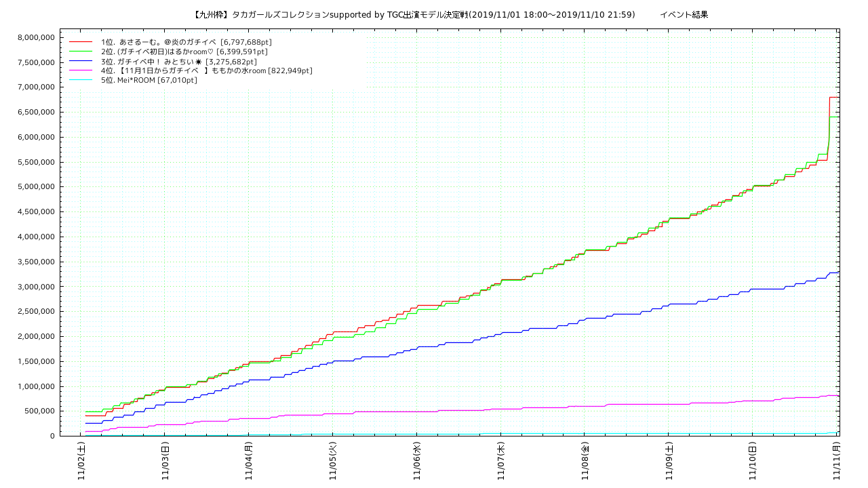
Task: Click the green line sample for 2位 legend
Action: 80,52
